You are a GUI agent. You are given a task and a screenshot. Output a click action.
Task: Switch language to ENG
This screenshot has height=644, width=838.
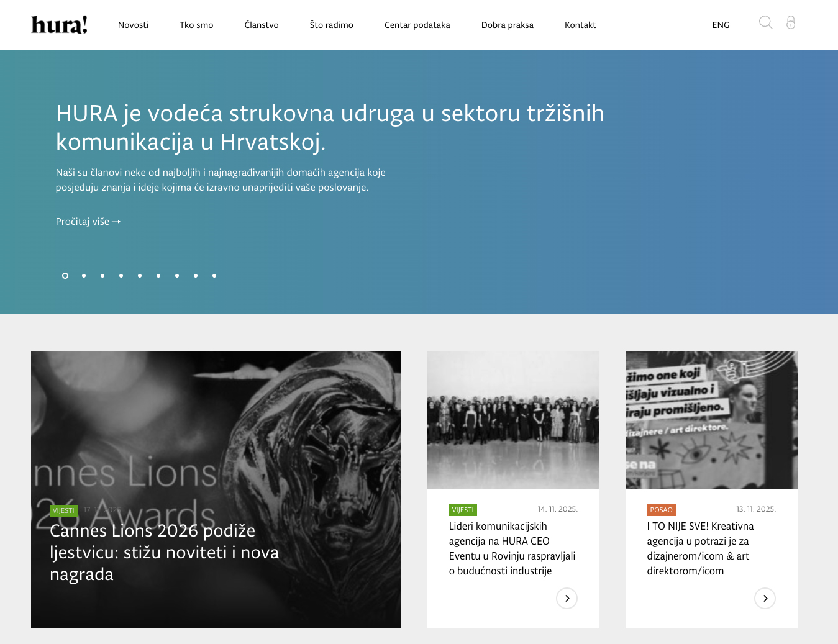tap(721, 25)
